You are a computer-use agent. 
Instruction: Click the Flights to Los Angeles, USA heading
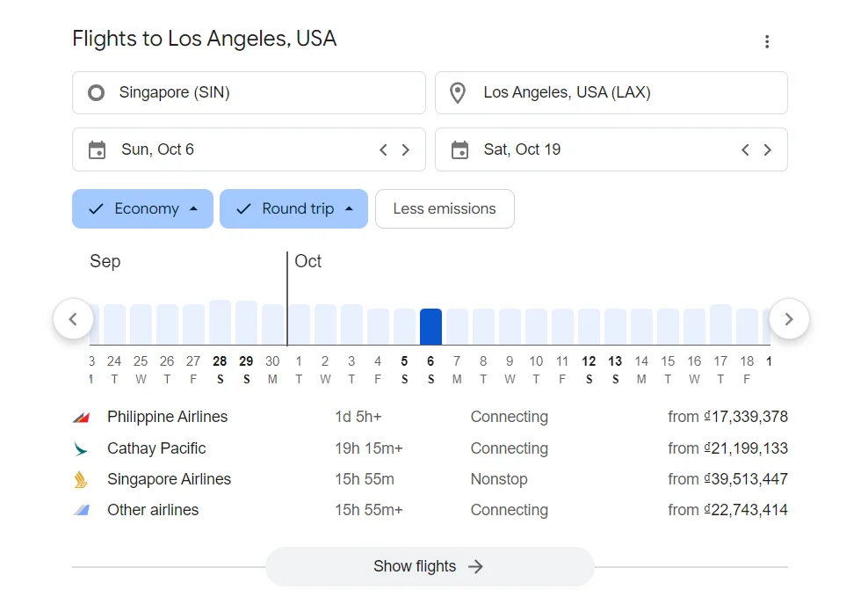[x=205, y=39]
